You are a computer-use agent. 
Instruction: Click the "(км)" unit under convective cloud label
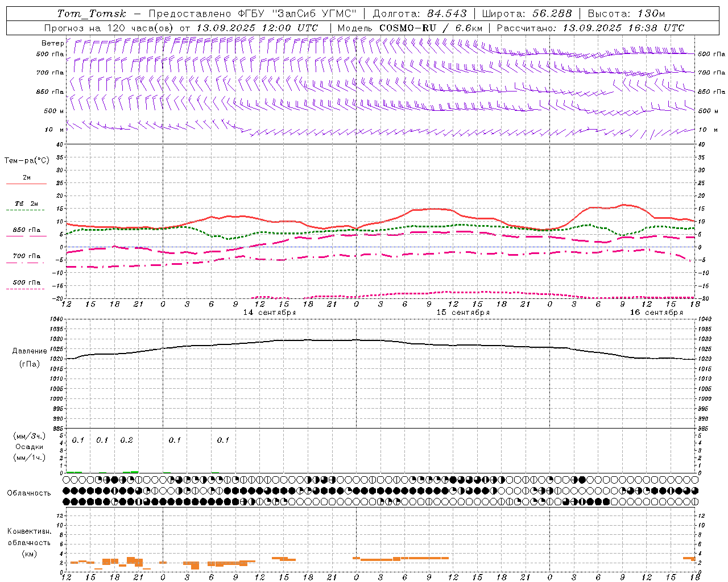coord(30,554)
